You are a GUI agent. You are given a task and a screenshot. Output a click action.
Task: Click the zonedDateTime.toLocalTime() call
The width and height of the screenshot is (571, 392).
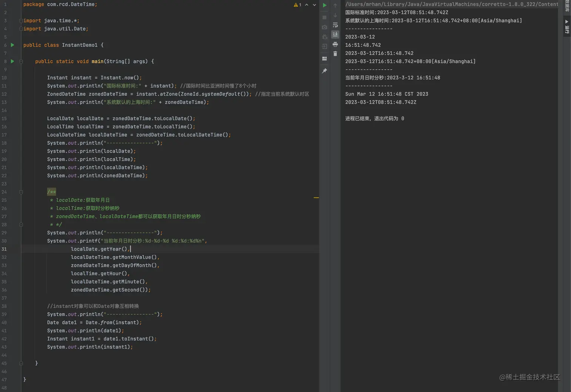[x=153, y=127]
